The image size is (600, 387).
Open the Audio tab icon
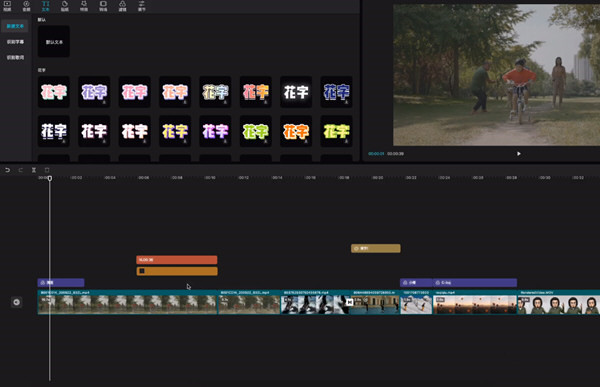pyautogui.click(x=26, y=5)
